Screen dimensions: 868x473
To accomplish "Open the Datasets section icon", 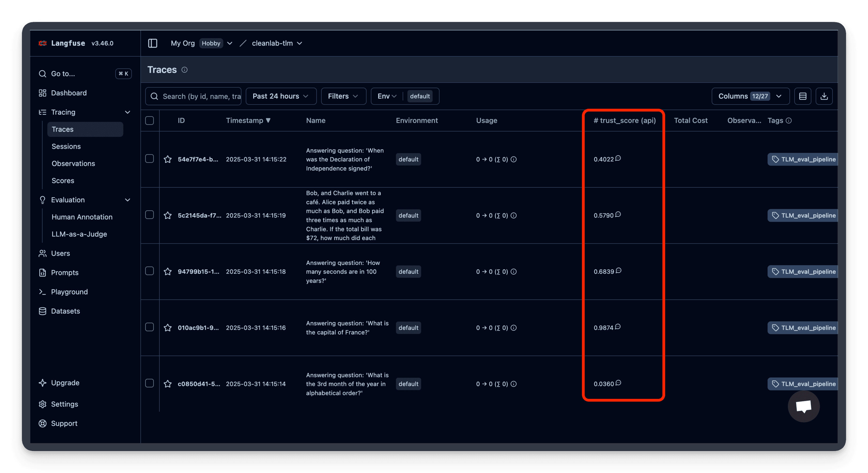I will 43,311.
